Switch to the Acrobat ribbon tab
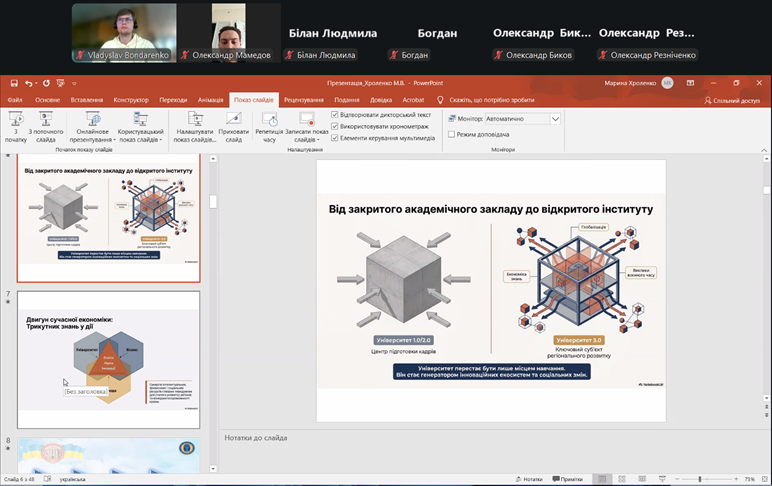Screen dimensions: 772x486 point(413,100)
